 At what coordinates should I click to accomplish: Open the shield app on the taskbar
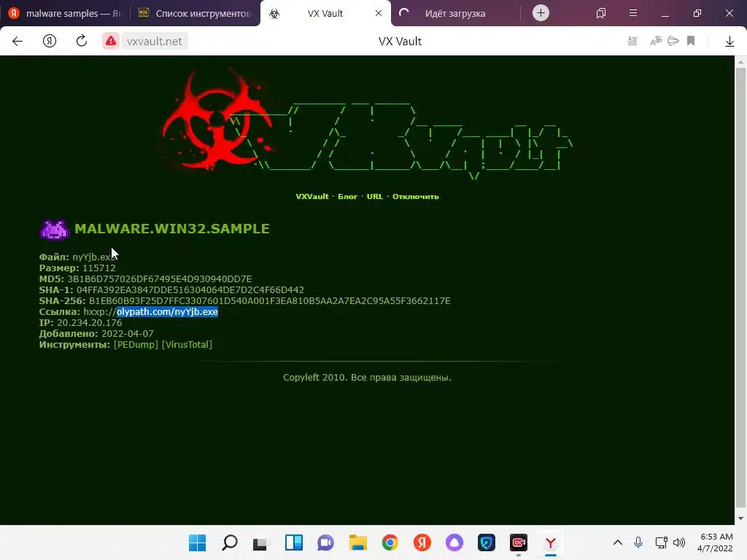click(x=487, y=542)
